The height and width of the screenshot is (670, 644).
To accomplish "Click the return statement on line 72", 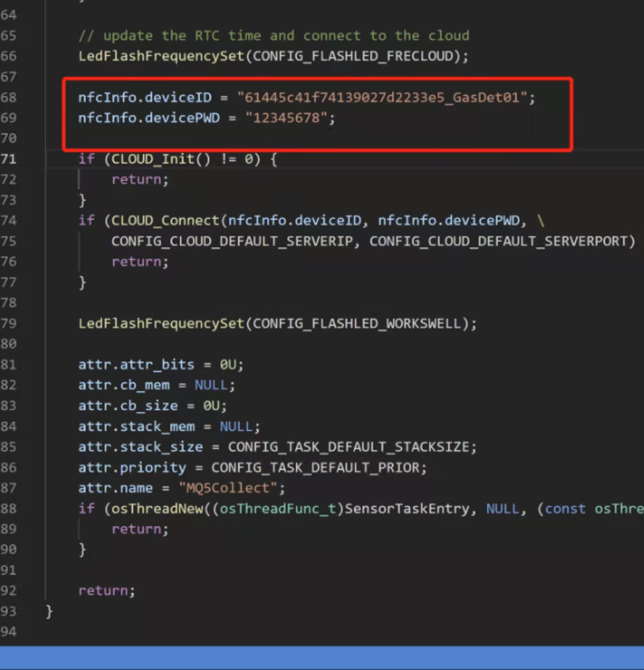I will click(140, 180).
